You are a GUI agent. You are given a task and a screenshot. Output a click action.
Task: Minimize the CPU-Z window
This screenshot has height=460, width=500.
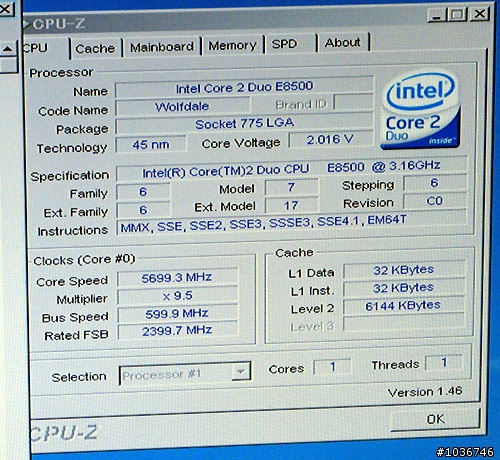(437, 15)
